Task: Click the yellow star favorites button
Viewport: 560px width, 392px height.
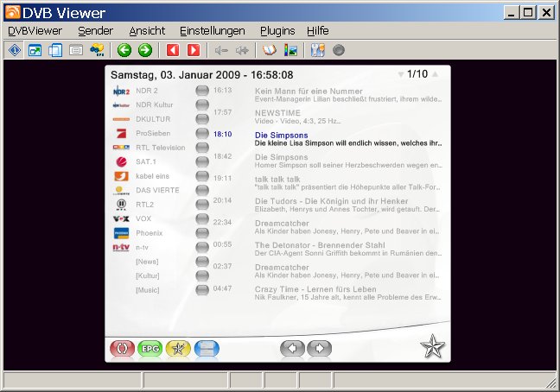Action: tap(178, 349)
